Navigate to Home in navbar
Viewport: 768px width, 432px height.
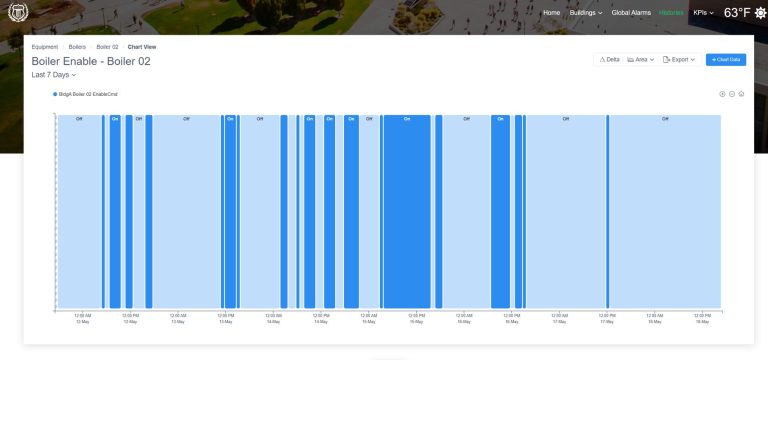point(552,13)
